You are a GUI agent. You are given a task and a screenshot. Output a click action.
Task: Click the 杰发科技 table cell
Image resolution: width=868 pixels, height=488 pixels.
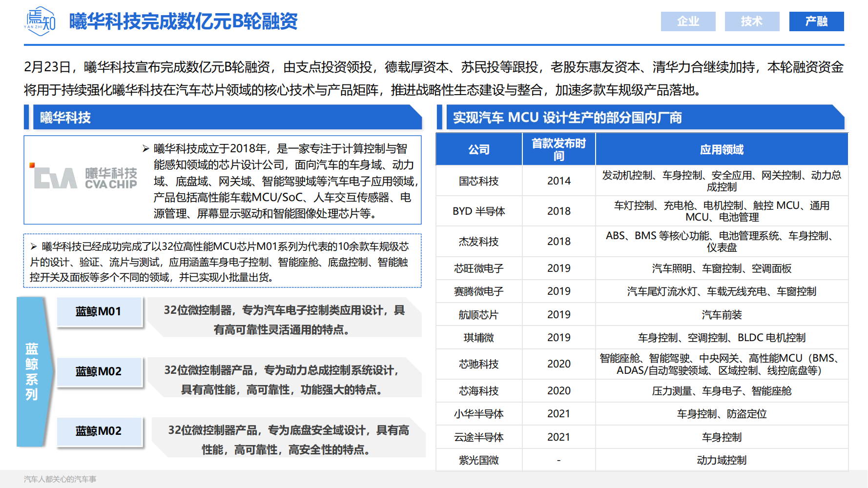click(479, 242)
